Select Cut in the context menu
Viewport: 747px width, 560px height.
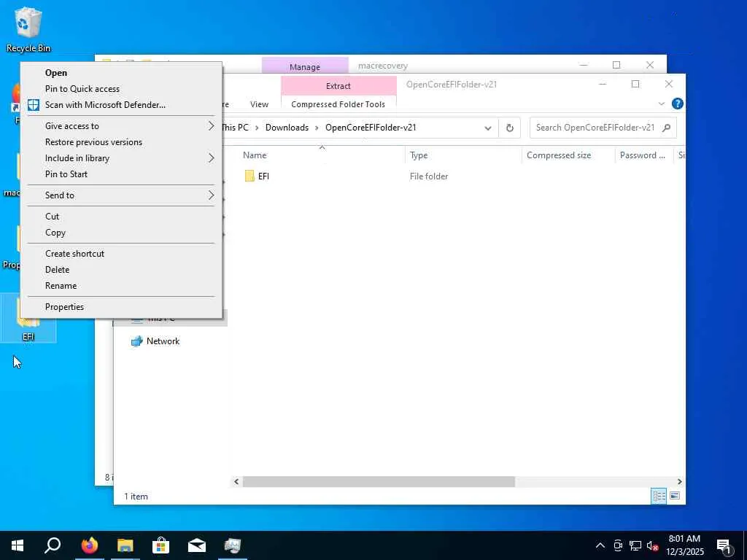(122, 216)
